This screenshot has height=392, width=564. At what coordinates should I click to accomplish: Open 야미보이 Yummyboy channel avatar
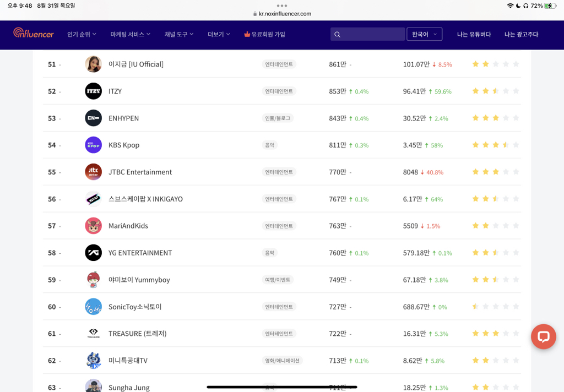[x=93, y=280]
